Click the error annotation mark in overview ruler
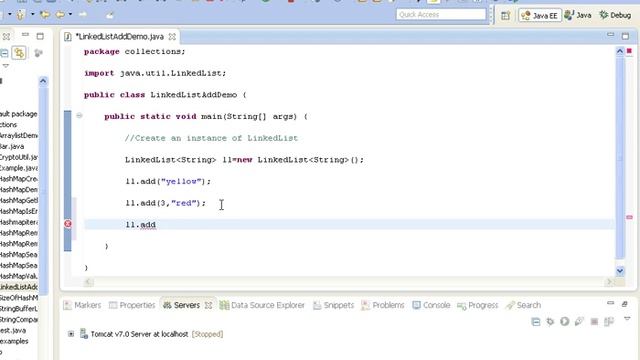Viewport: 640px width, 360px height. click(x=629, y=217)
